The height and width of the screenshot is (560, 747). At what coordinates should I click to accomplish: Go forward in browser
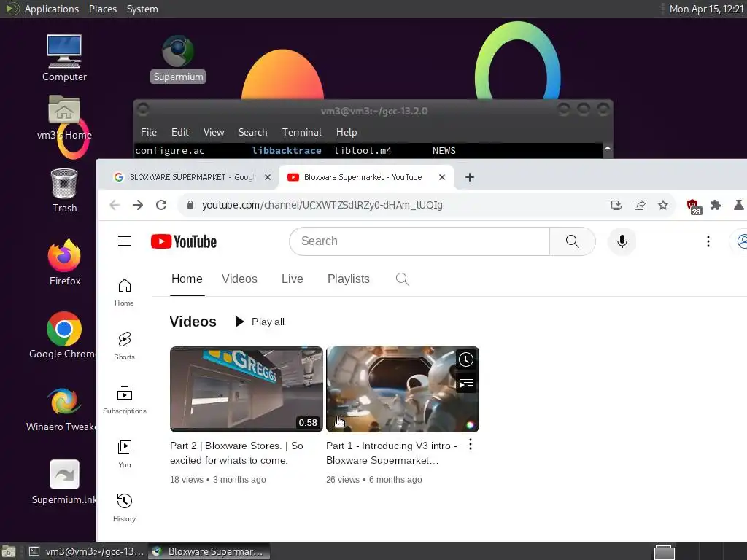138,205
